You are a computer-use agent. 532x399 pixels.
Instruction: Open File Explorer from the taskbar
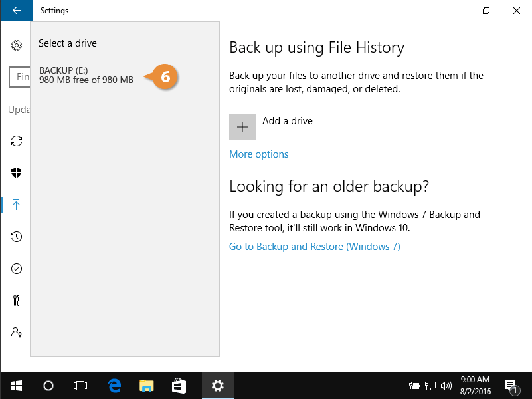point(147,386)
